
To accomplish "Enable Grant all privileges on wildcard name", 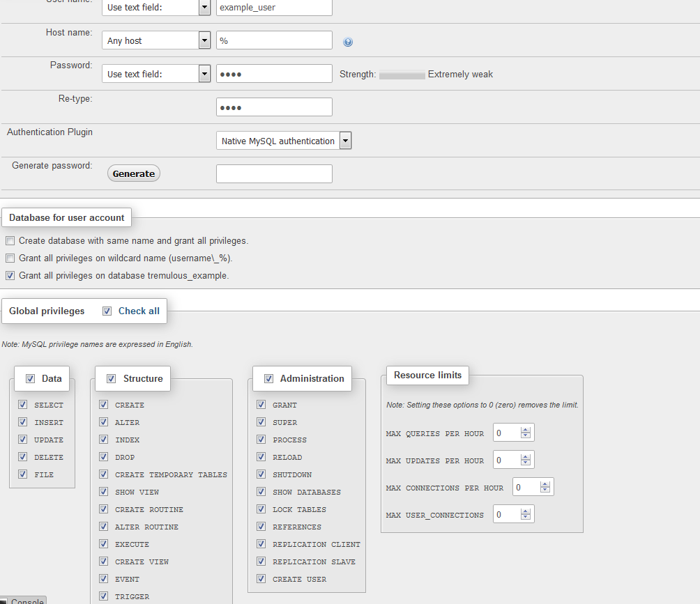I will (10, 258).
